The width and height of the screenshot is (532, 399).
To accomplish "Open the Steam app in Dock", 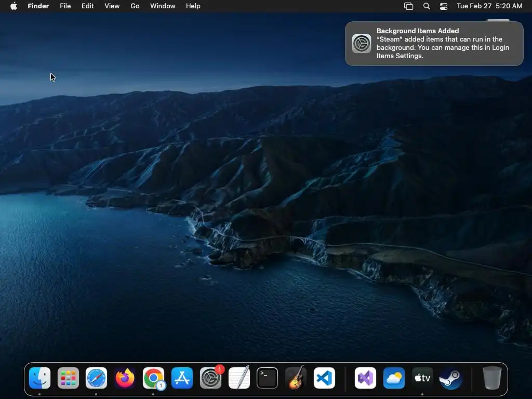I will coord(450,378).
